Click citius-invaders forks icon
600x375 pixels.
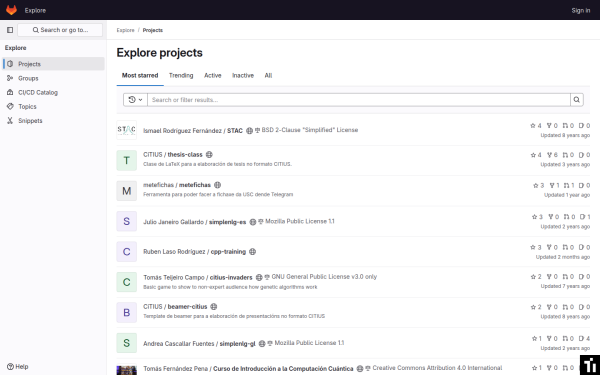(x=549, y=276)
